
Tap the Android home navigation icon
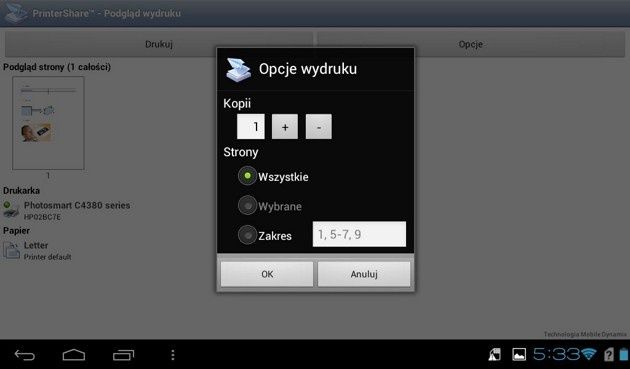[x=74, y=355]
